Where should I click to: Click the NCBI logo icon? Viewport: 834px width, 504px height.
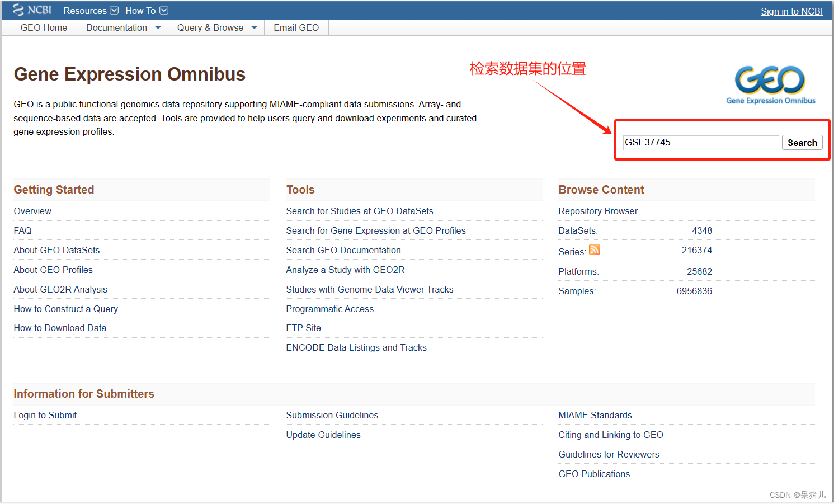(x=32, y=10)
